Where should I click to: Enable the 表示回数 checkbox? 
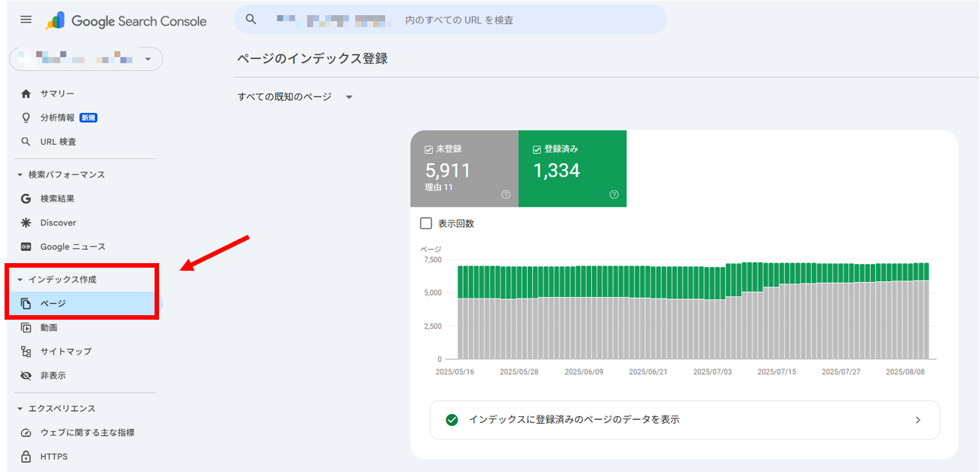pyautogui.click(x=426, y=223)
